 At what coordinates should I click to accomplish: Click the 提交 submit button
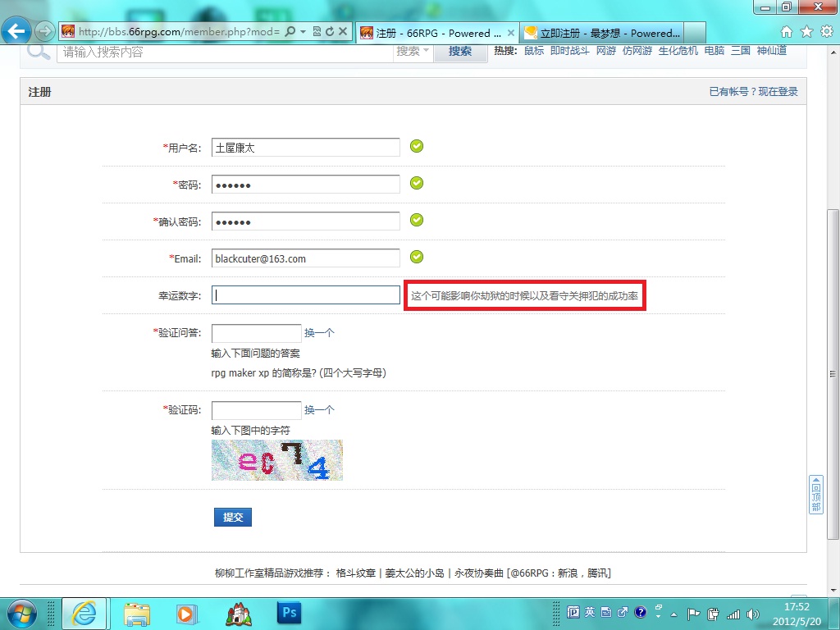coord(233,517)
